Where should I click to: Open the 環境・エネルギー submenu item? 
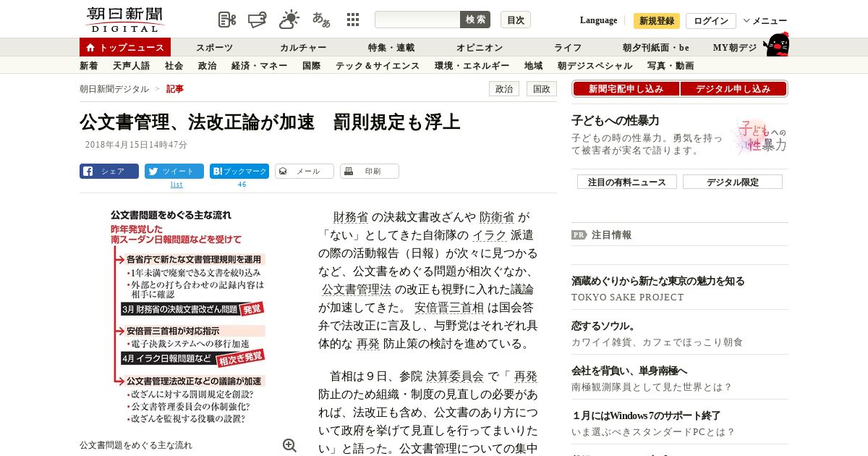click(x=472, y=65)
